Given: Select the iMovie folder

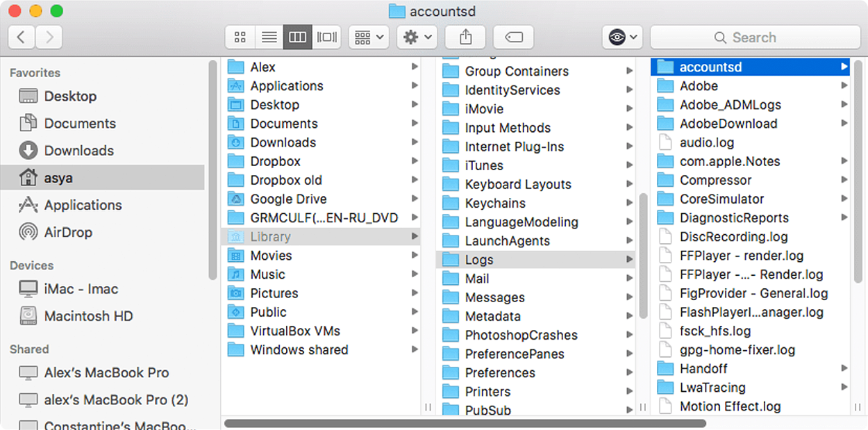Looking at the screenshot, I should click(537, 109).
